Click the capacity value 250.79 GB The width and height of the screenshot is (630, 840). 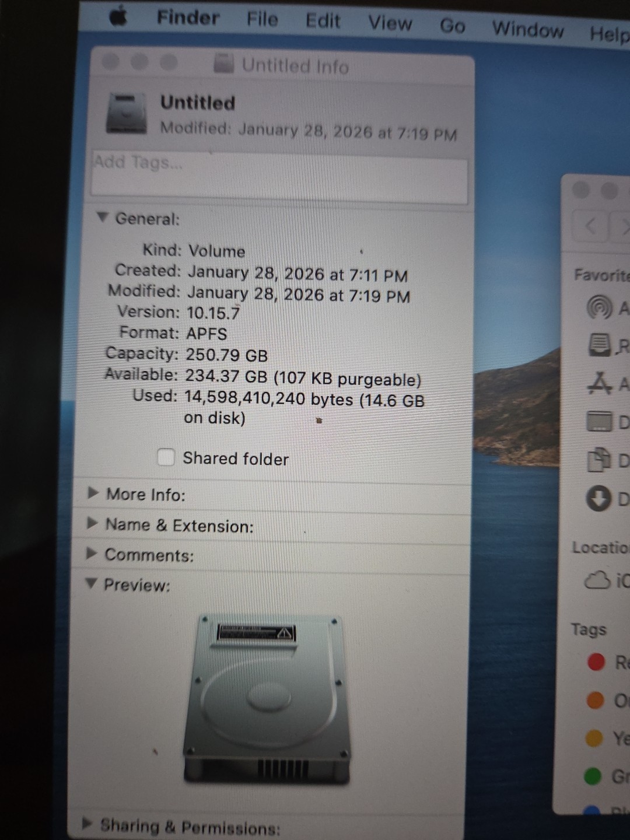(x=226, y=355)
